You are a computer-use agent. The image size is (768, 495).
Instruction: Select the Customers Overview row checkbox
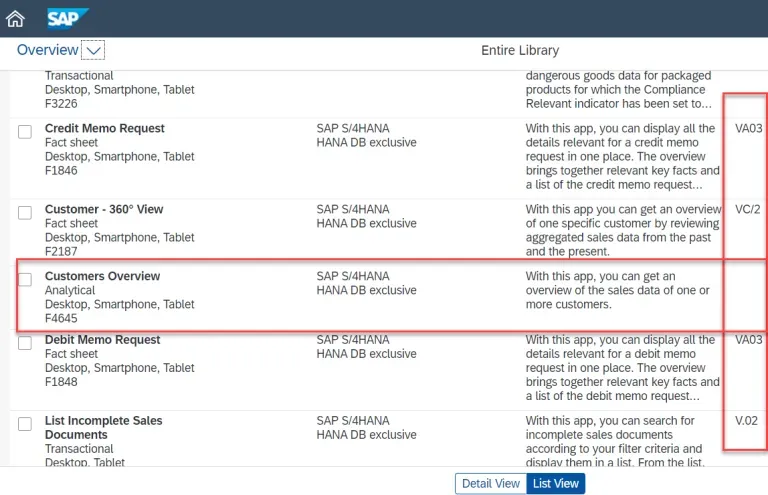[x=25, y=279]
